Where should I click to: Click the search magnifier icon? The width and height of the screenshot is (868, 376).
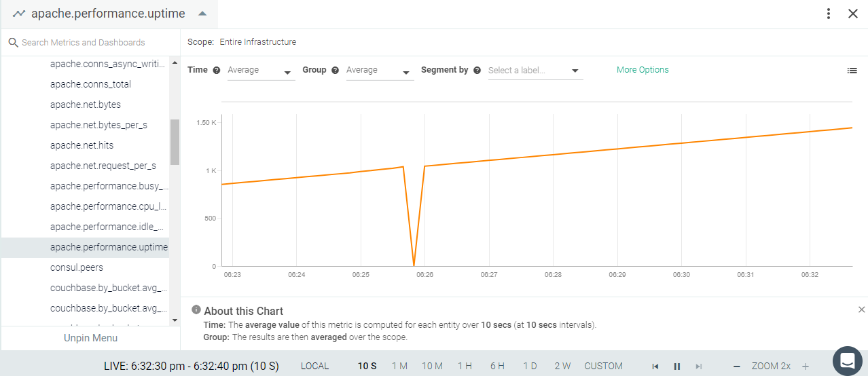[x=13, y=42]
